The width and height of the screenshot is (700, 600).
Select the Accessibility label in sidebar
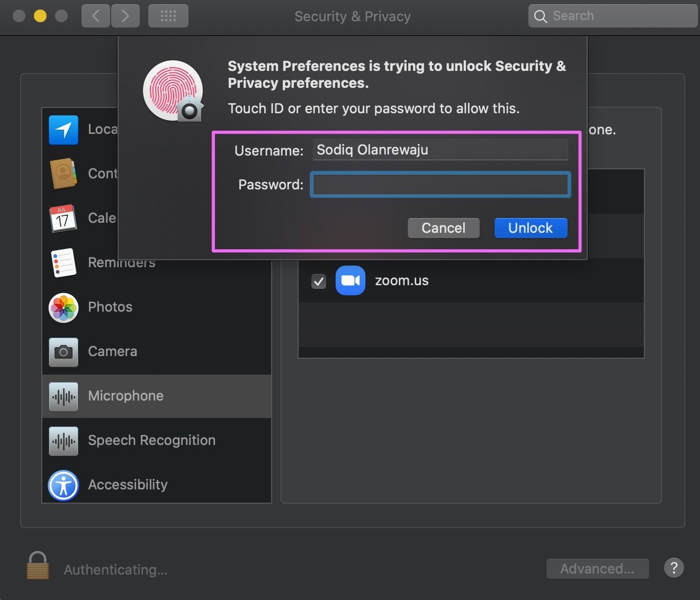point(128,485)
